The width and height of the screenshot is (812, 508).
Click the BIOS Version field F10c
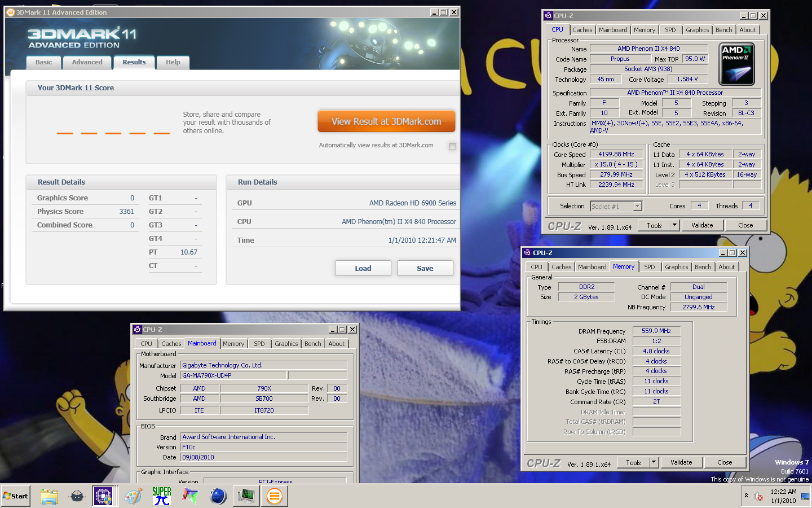[263, 447]
